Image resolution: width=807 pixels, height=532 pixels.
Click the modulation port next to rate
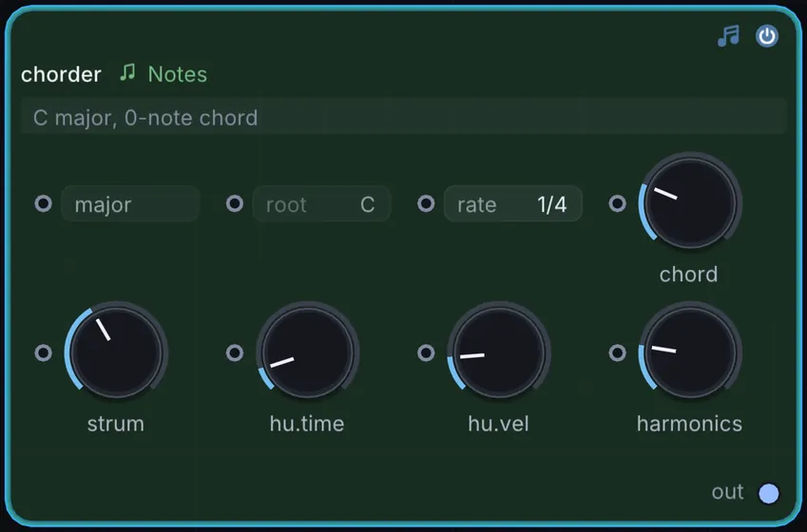pos(426,203)
